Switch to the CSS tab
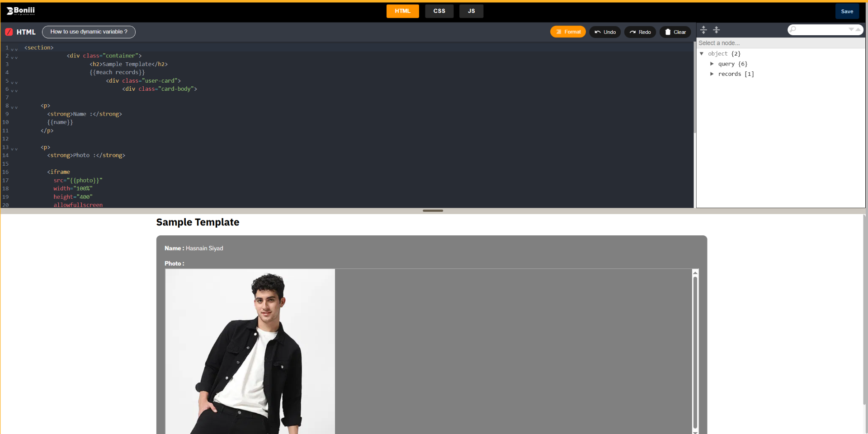868x434 pixels. click(439, 11)
